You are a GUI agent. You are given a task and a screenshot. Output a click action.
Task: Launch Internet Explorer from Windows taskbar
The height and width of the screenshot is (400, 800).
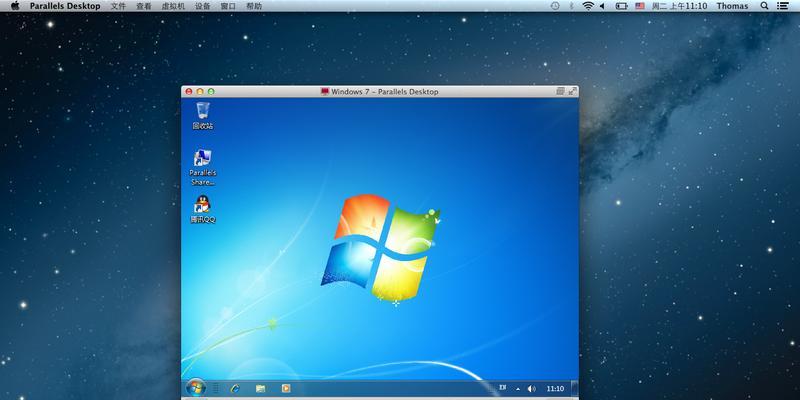(x=235, y=389)
